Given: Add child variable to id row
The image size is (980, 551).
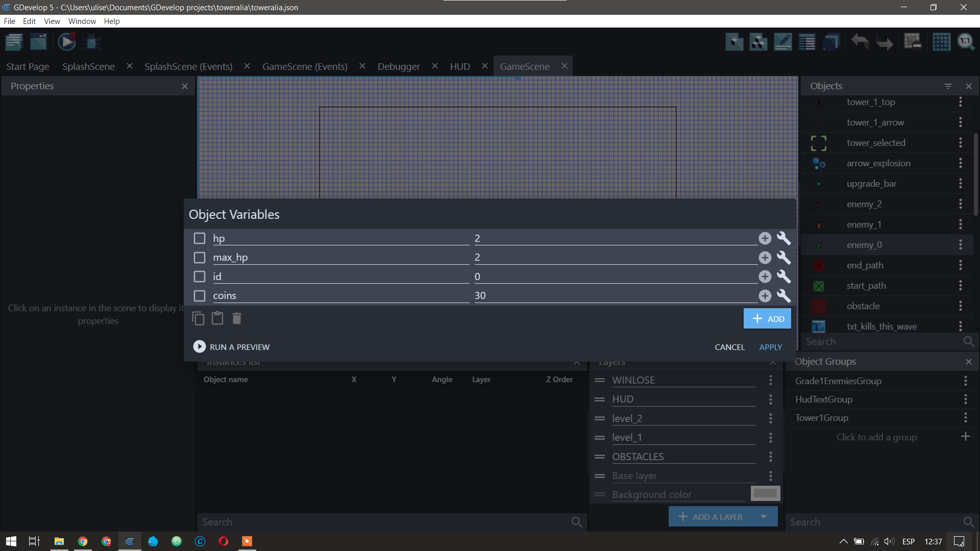Looking at the screenshot, I should pos(765,277).
